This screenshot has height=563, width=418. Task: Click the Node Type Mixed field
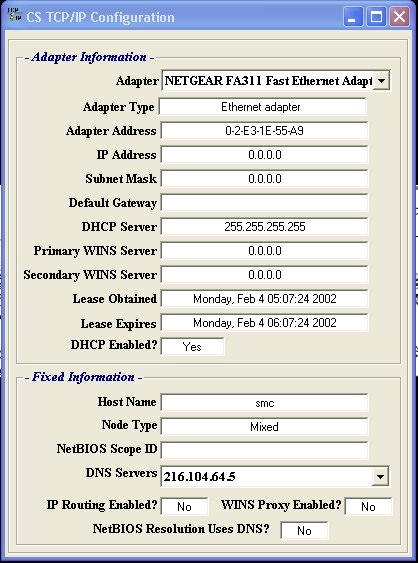pyautogui.click(x=264, y=427)
